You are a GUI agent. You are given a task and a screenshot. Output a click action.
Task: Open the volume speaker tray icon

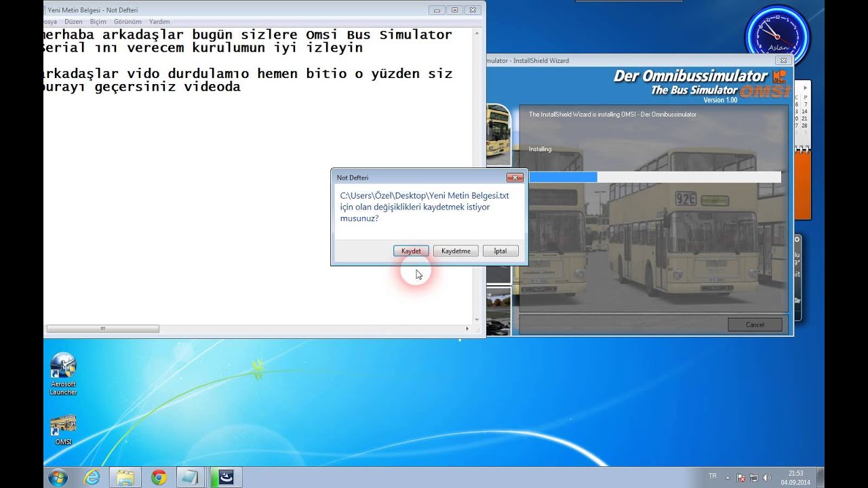[x=767, y=478]
